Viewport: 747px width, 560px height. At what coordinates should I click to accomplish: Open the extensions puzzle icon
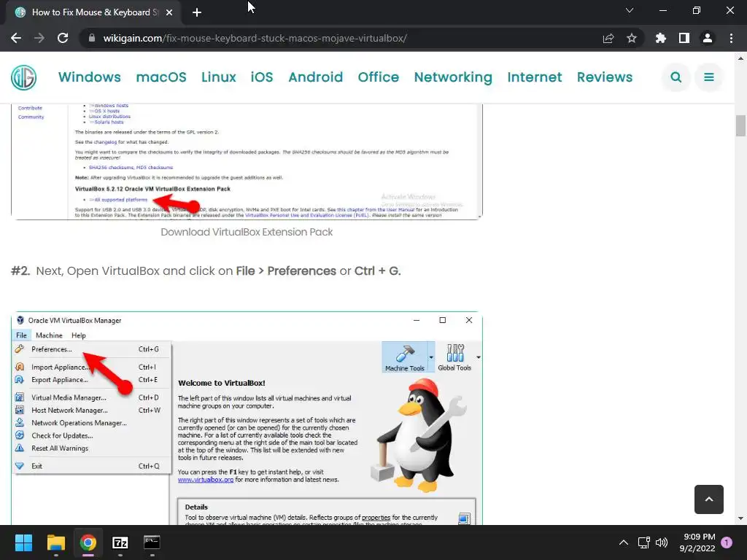(661, 38)
